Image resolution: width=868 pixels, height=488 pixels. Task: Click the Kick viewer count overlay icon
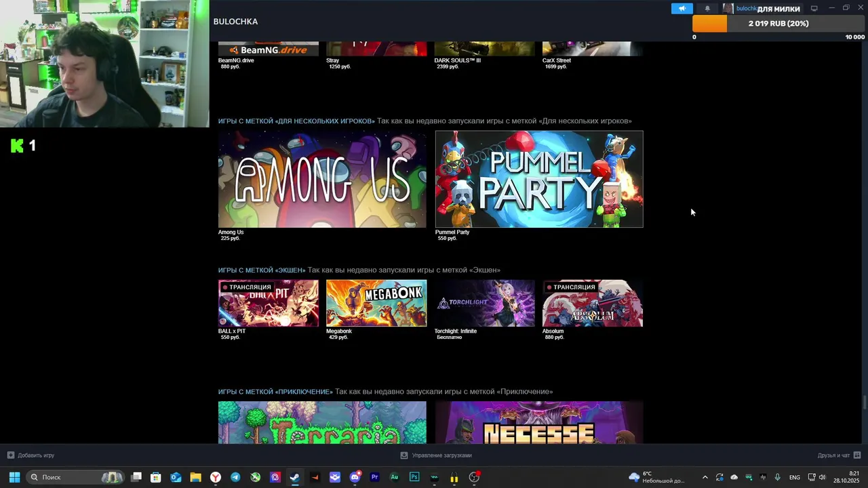point(17,145)
